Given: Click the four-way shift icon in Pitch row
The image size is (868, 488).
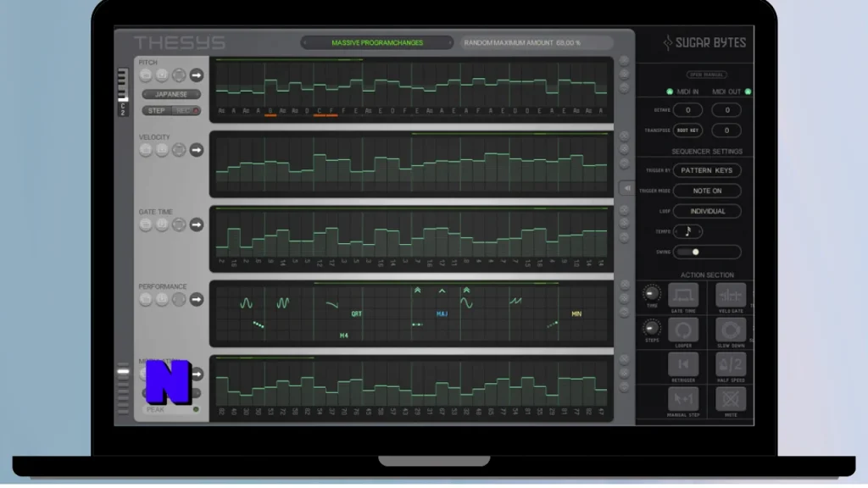Looking at the screenshot, I should click(179, 75).
